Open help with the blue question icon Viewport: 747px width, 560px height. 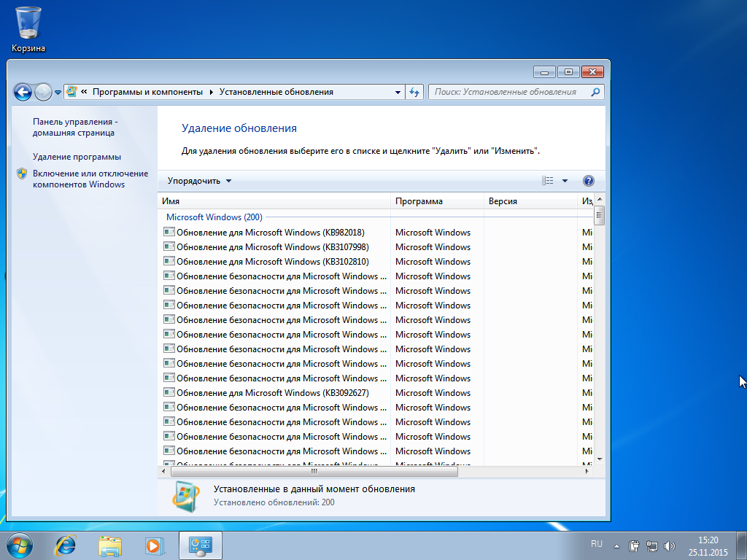click(589, 181)
